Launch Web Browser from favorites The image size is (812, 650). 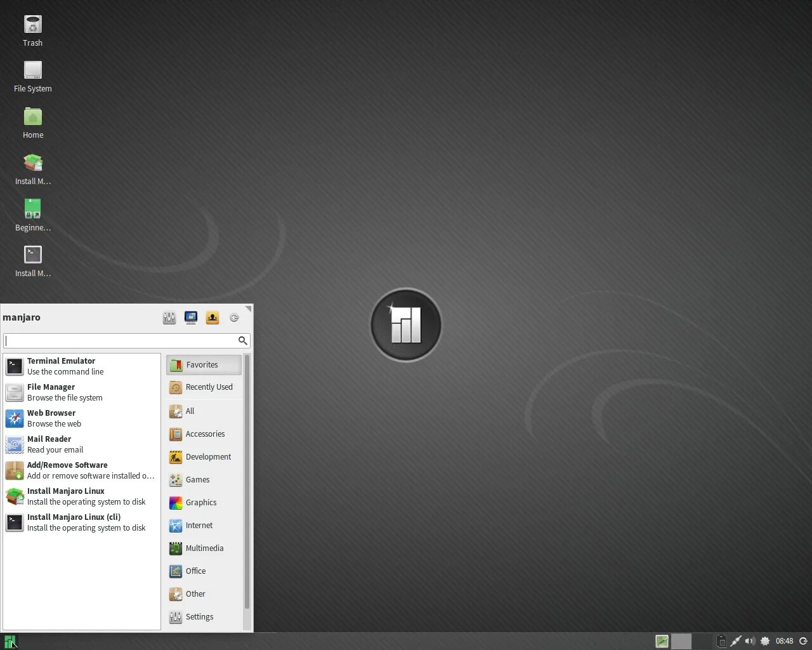[81, 418]
